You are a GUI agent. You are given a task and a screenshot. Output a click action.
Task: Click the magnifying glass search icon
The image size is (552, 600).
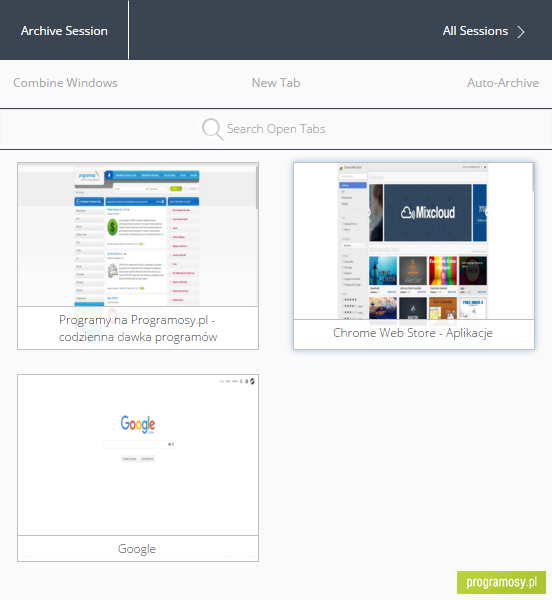tap(212, 129)
